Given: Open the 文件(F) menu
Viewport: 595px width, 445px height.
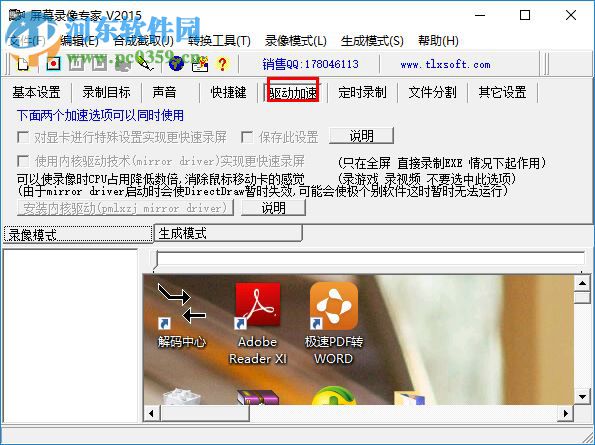Looking at the screenshot, I should [x=27, y=41].
